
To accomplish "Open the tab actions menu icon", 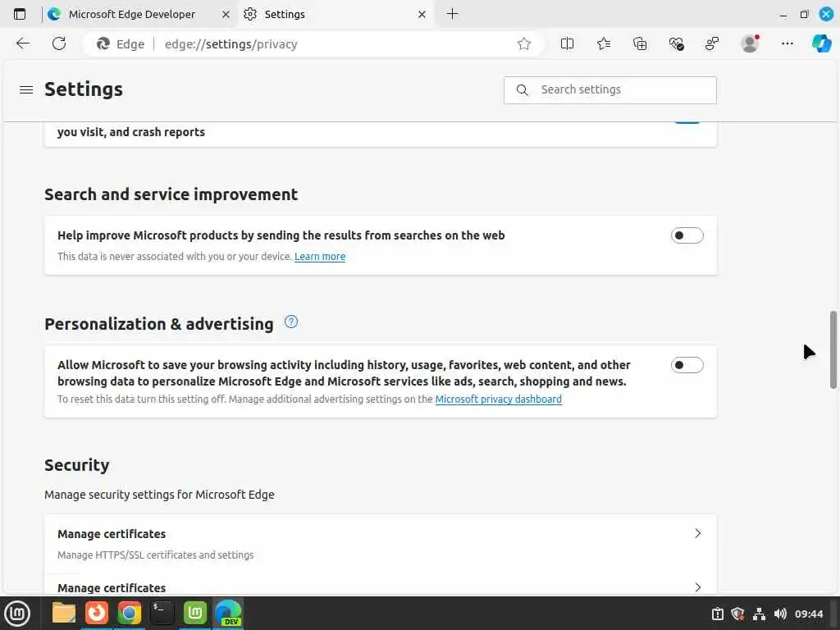I will point(20,14).
